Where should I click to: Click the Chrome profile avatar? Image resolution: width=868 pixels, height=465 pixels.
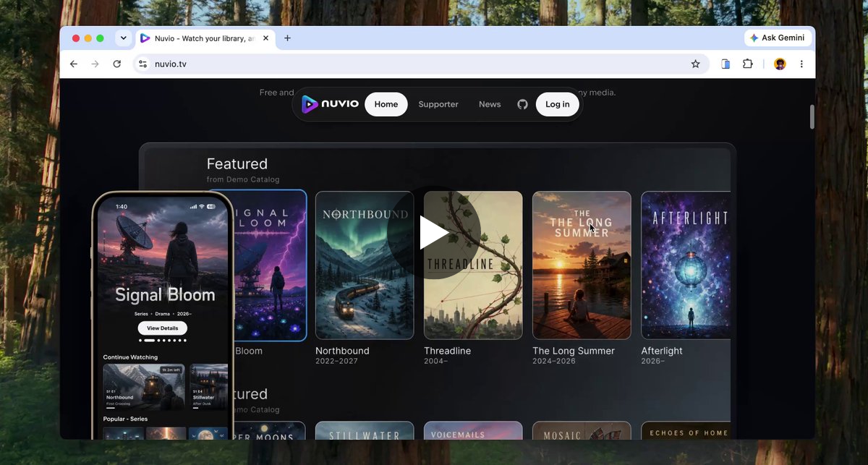point(780,64)
